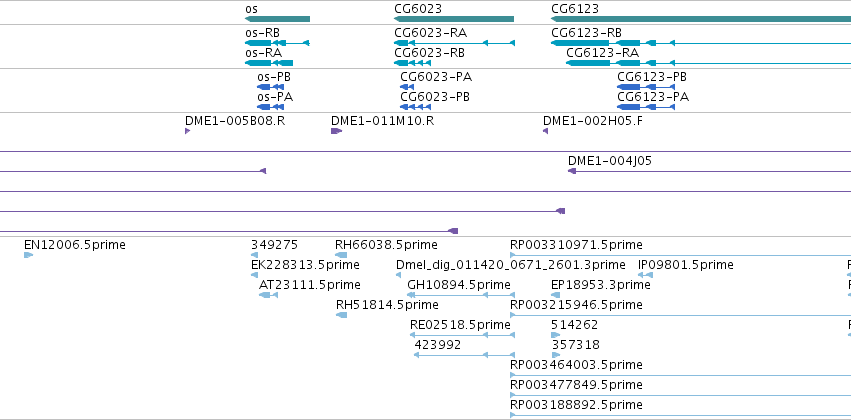
Task: Click the EN12006.5prime EST glyph
Action: click(28, 255)
